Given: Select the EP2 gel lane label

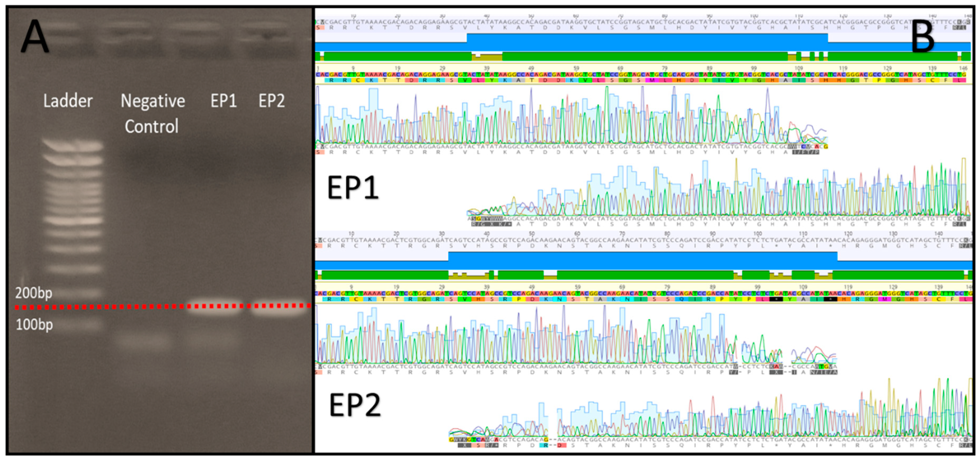Looking at the screenshot, I should 272,101.
